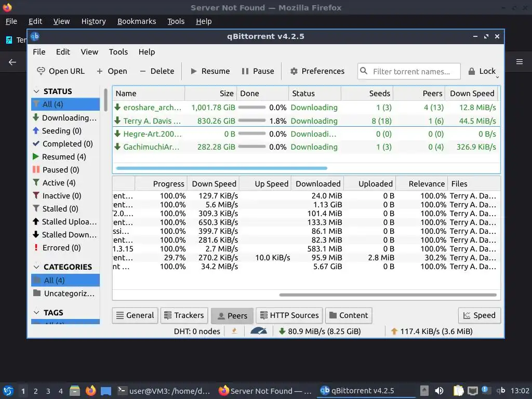
Task: Open Firefox's Bookmarks menu
Action: [137, 21]
